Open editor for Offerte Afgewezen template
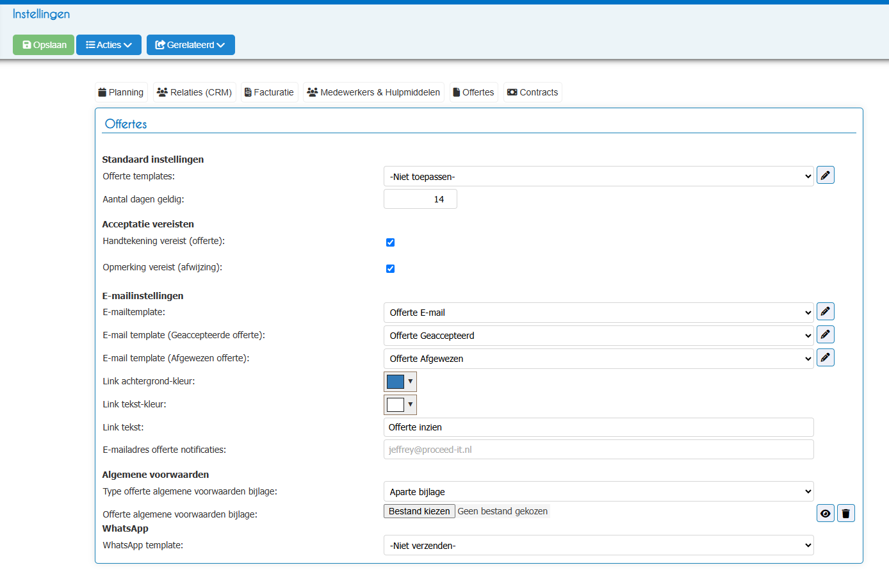 [826, 357]
